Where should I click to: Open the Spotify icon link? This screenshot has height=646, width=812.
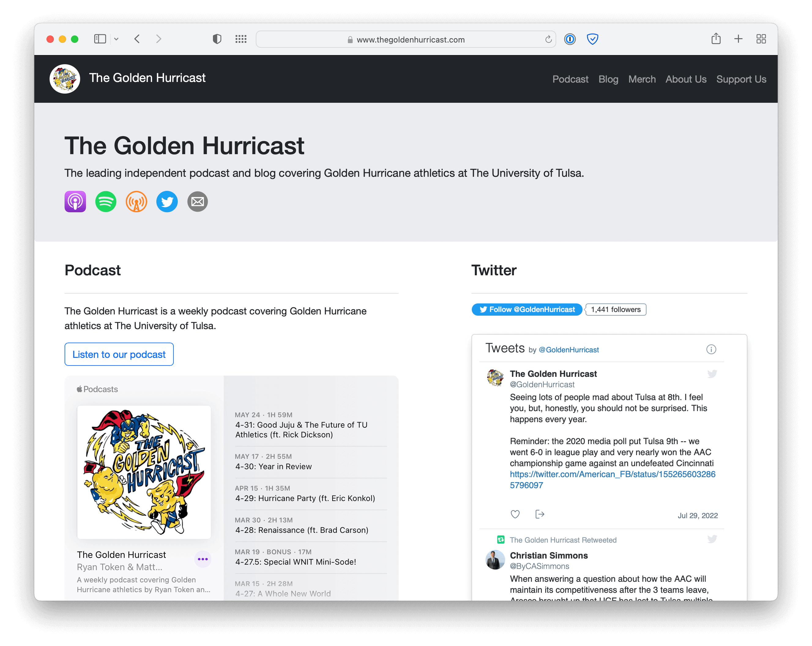(x=106, y=202)
